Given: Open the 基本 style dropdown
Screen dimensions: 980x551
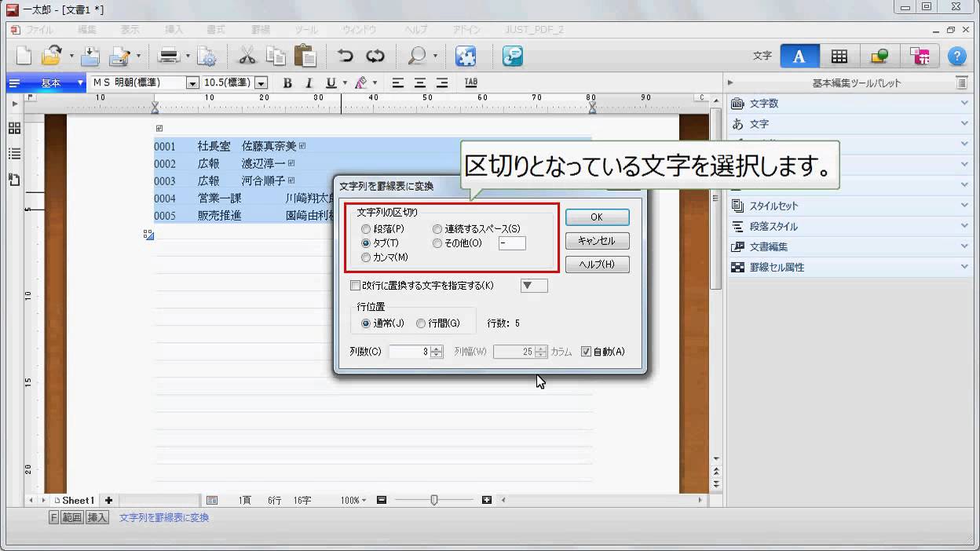Looking at the screenshot, I should tap(80, 82).
